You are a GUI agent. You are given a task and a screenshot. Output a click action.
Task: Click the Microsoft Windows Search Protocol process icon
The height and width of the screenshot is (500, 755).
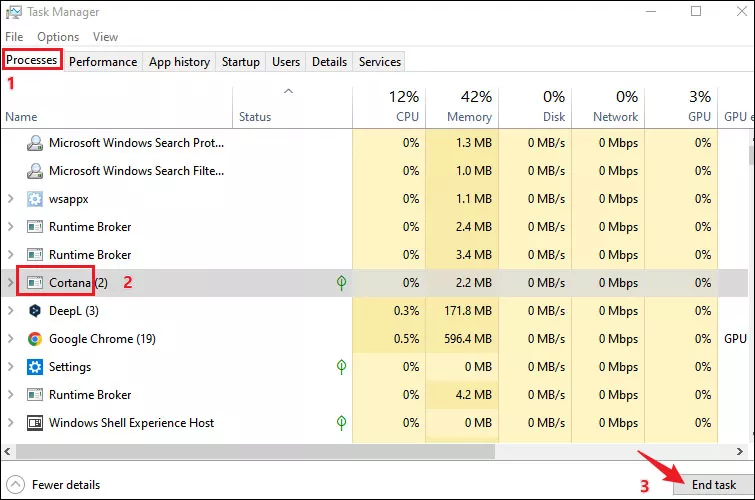pos(35,143)
